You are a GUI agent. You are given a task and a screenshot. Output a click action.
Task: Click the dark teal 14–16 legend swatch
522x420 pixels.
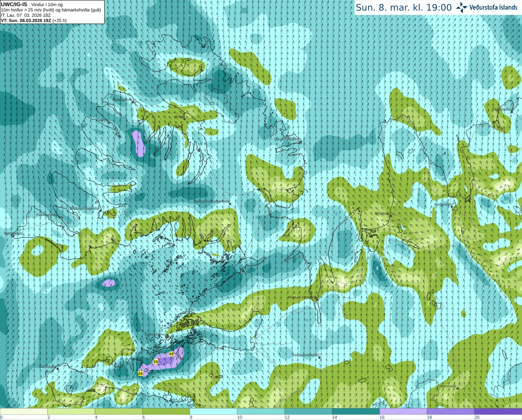pyautogui.click(x=356, y=411)
